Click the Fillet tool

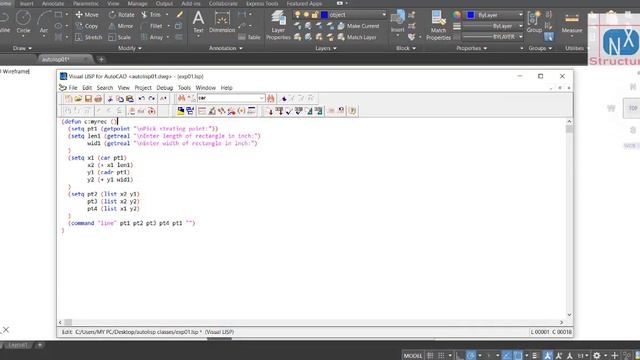tap(152, 26)
